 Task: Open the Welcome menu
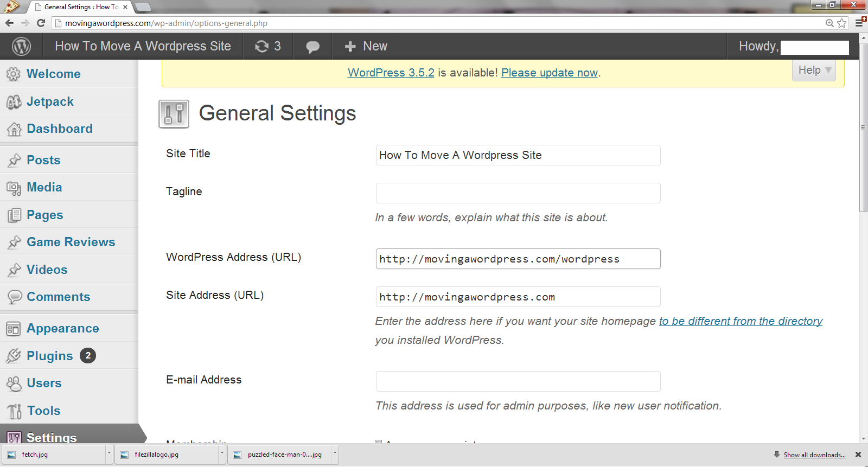click(54, 74)
